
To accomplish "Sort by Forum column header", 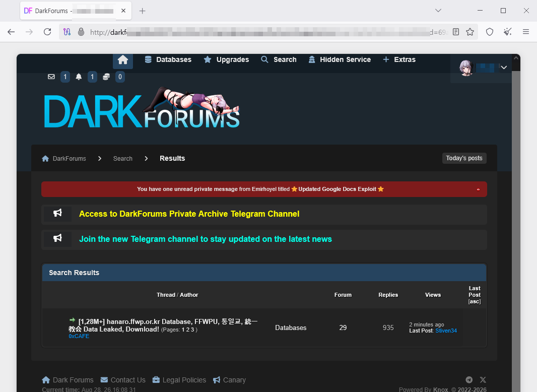I will (x=343, y=295).
